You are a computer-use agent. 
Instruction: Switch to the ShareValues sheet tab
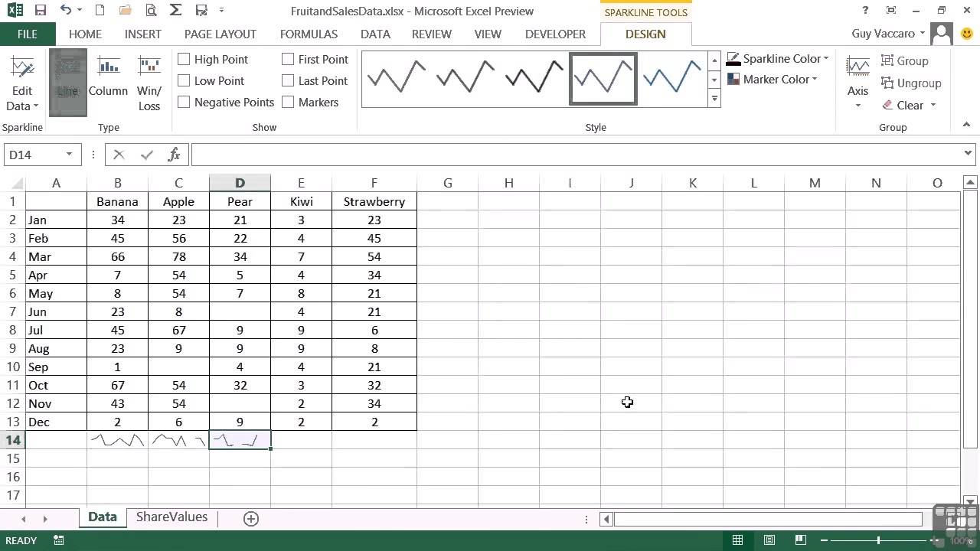coord(171,517)
